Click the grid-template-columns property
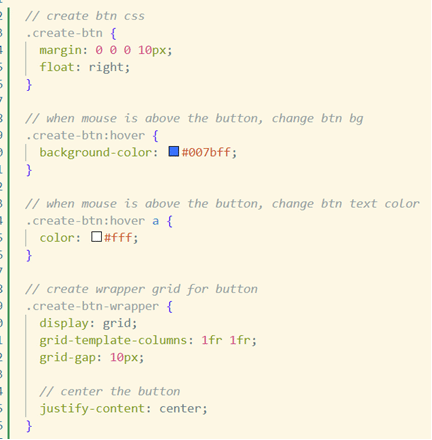The image size is (432, 440). (x=113, y=340)
